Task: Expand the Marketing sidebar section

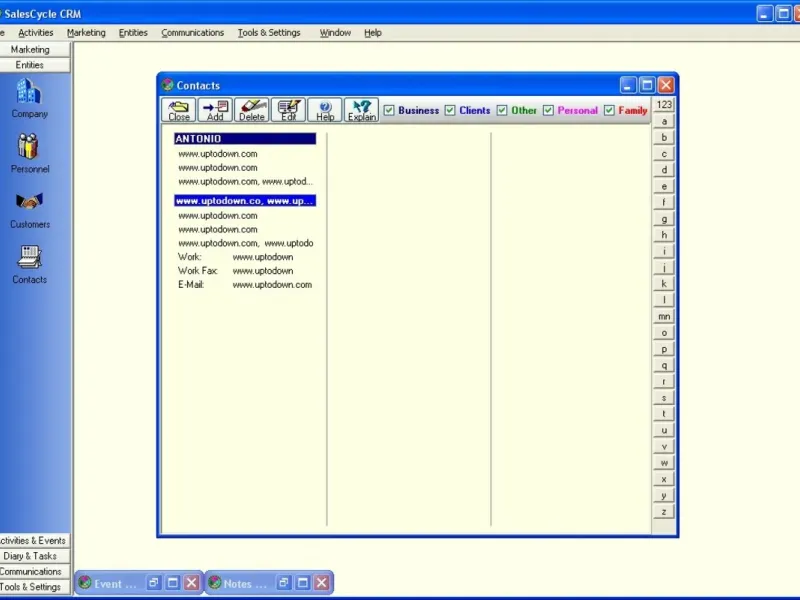Action: click(x=35, y=49)
